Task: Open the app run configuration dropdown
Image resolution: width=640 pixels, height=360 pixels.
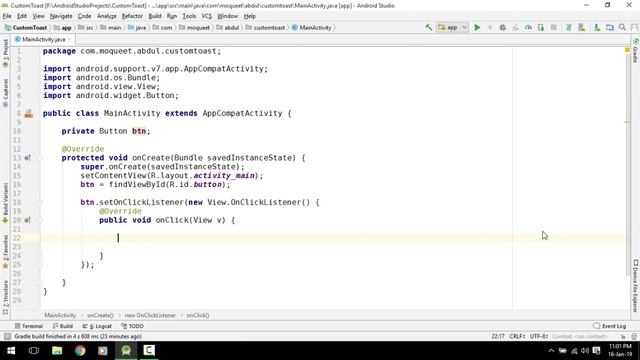Action: pyautogui.click(x=453, y=27)
